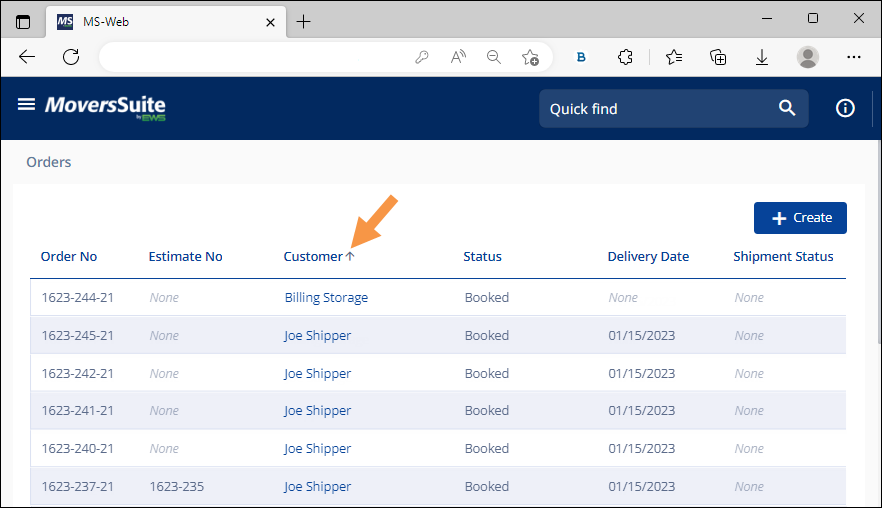This screenshot has width=882, height=508.
Task: Reload the page with the refresh icon
Action: point(71,57)
